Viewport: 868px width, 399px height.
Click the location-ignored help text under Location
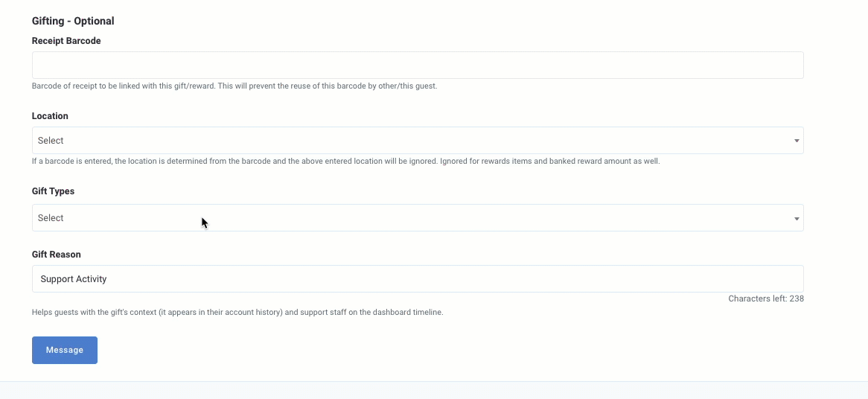(346, 162)
